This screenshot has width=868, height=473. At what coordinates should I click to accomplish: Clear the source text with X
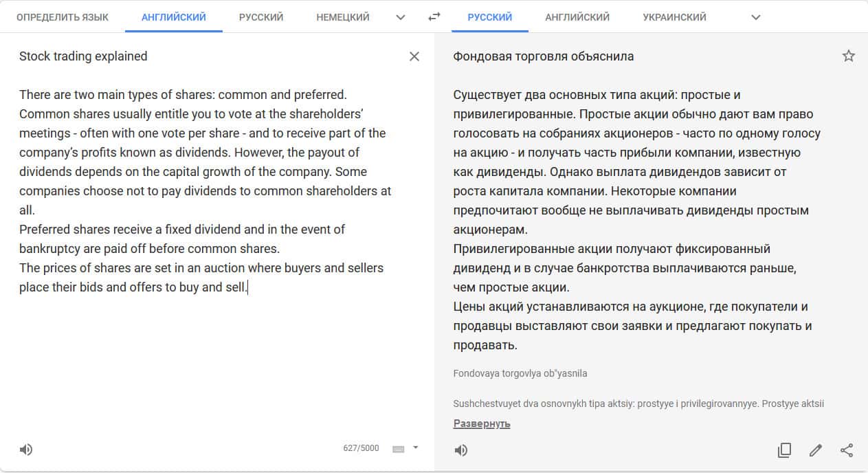(414, 56)
